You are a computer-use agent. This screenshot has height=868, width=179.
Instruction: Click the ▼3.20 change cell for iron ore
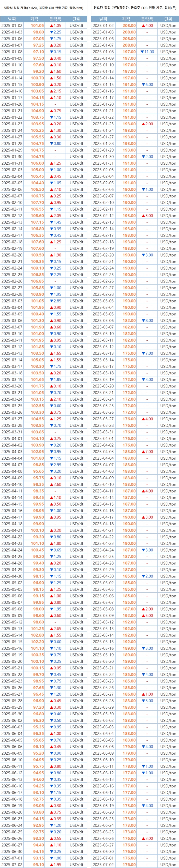click(55, 471)
